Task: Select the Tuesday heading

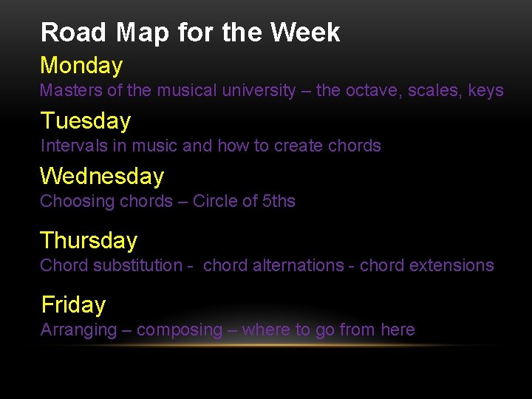Action: [86, 120]
